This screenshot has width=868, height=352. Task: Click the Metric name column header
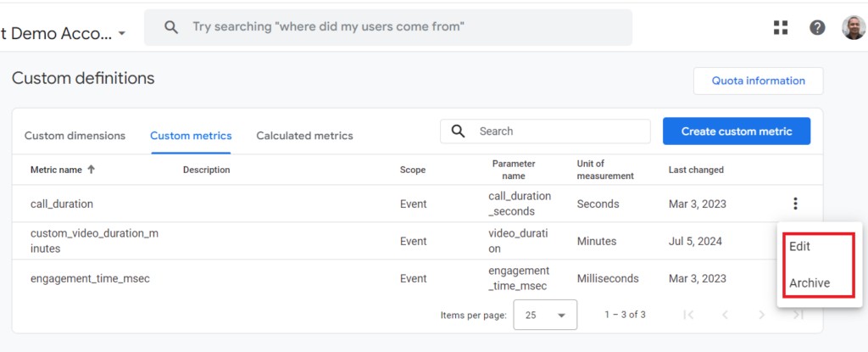pos(56,170)
